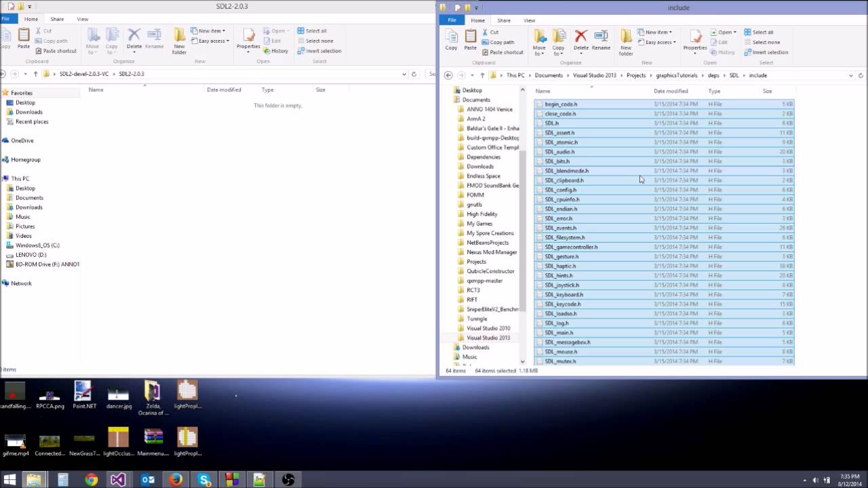
Task: Open Google Chrome from the taskbar
Action: [x=91, y=480]
